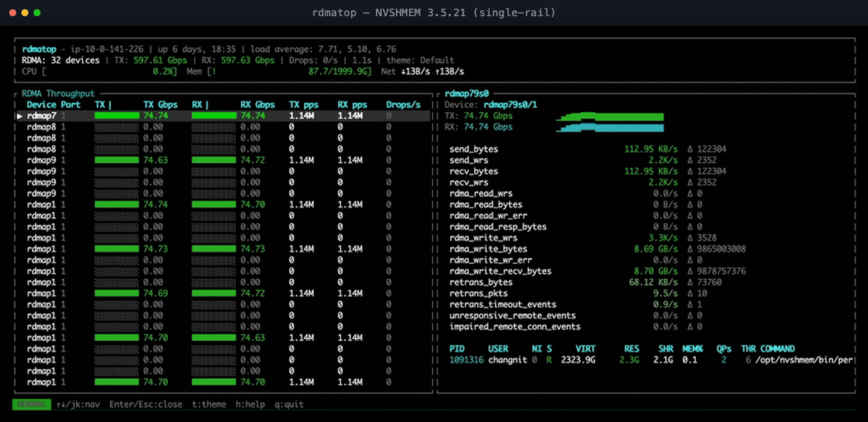Click the cyan RX sparkline graph
This screenshot has height=422, width=868.
pyautogui.click(x=610, y=127)
